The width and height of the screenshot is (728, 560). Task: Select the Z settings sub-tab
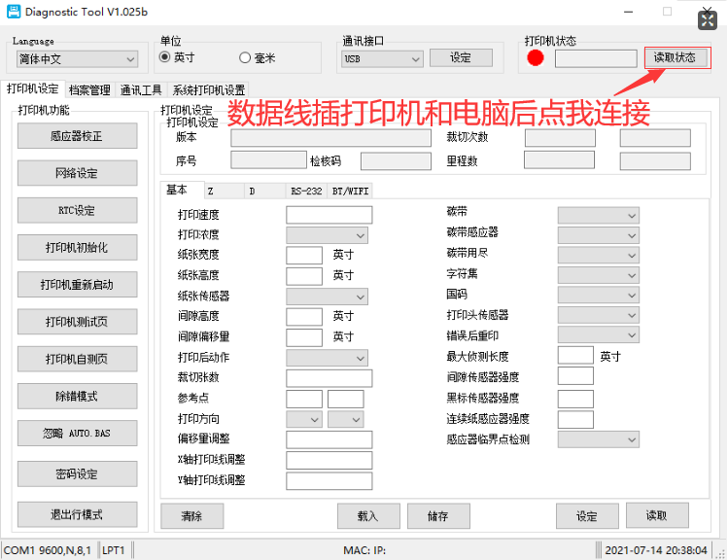coord(225,192)
